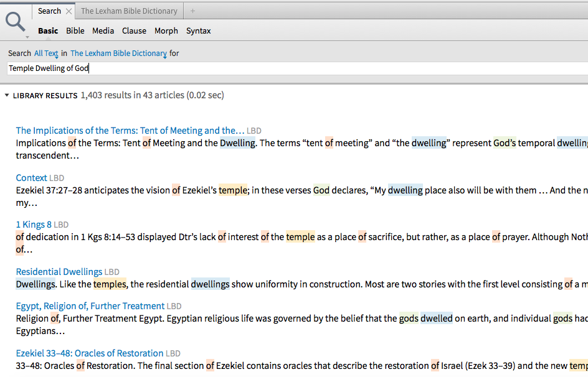
Task: Click the magnifying glass search icon
Action: pos(15,22)
